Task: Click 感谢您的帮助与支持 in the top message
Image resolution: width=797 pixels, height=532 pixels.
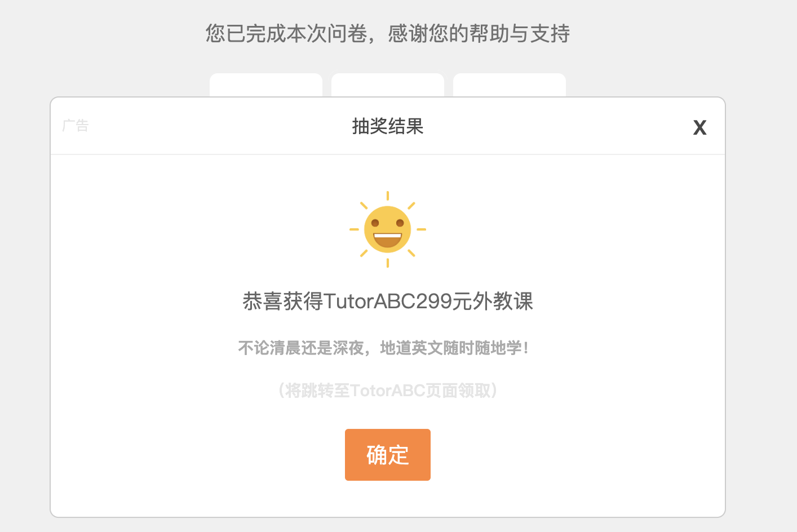Action: pos(479,33)
